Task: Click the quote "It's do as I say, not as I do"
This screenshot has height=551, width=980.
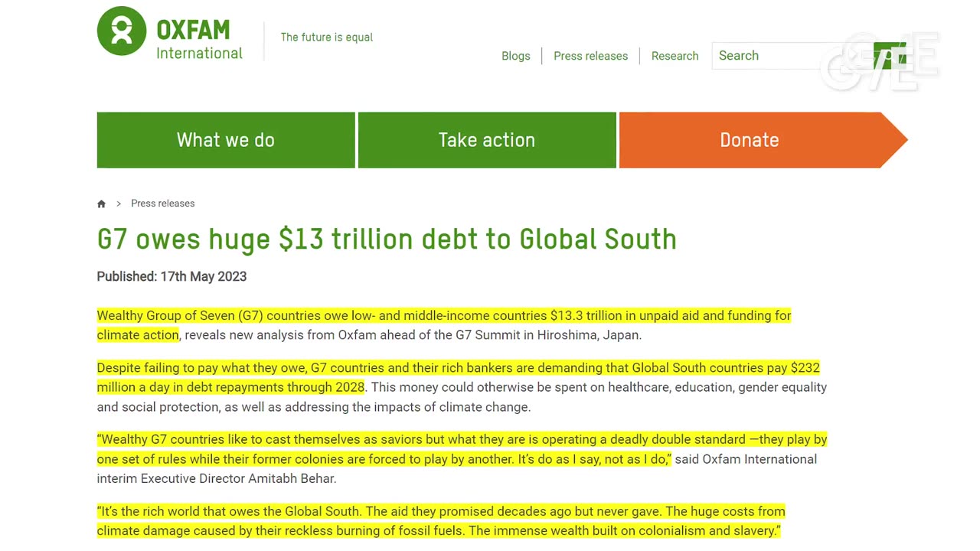Action: [593, 459]
